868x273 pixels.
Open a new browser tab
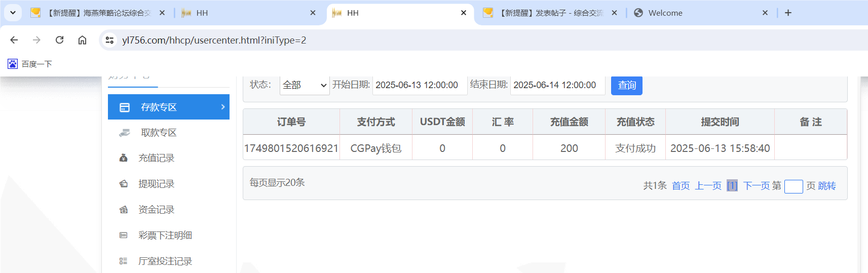788,13
